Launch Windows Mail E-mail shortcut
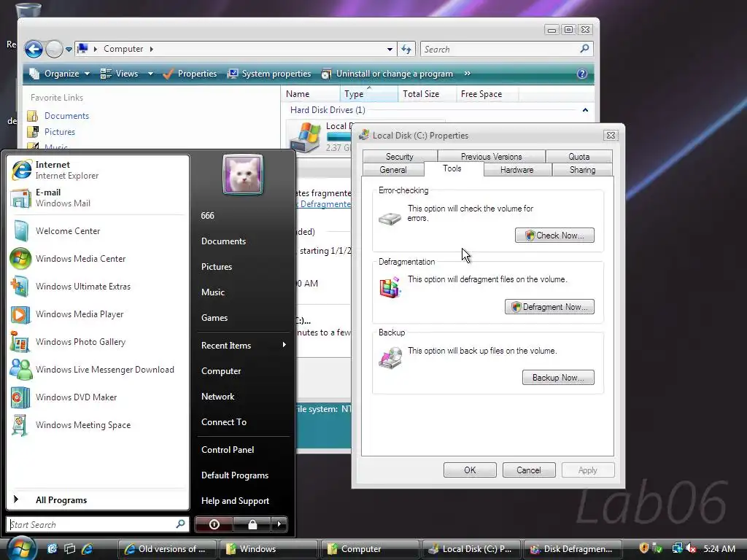Image resolution: width=747 pixels, height=560 pixels. click(x=98, y=198)
